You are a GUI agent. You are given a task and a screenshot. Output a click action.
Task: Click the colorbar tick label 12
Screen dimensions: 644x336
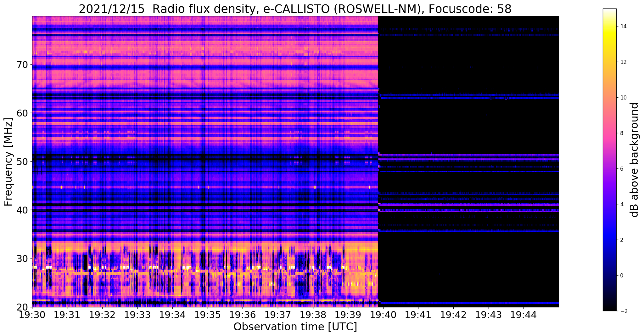pos(623,62)
